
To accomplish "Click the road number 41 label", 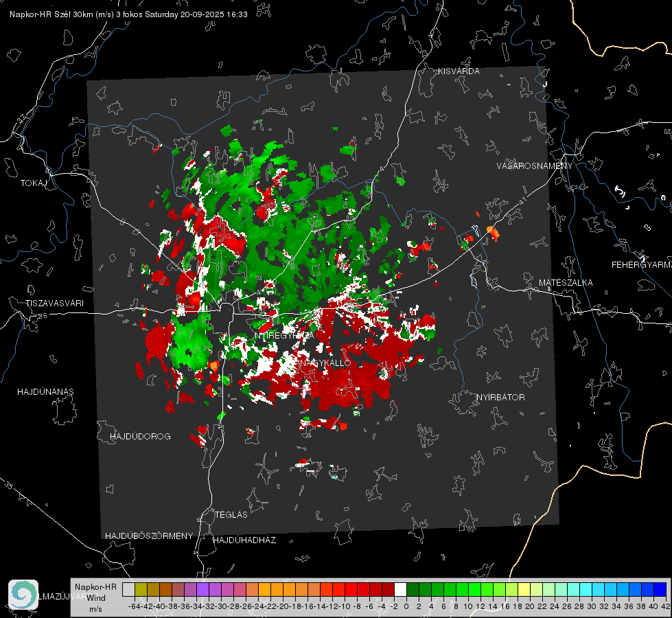I will (x=522, y=201).
